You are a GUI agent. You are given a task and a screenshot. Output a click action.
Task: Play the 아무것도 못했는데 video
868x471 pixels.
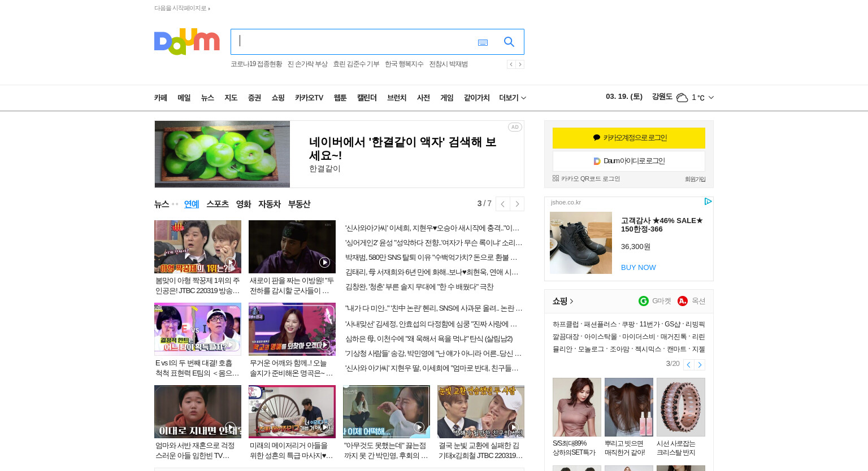[387, 412]
